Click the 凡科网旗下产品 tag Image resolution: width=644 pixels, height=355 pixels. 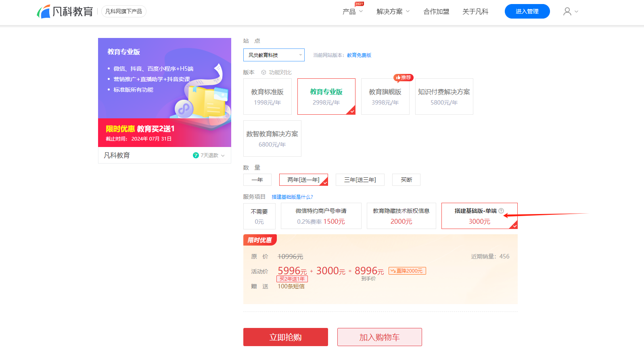[x=123, y=11]
